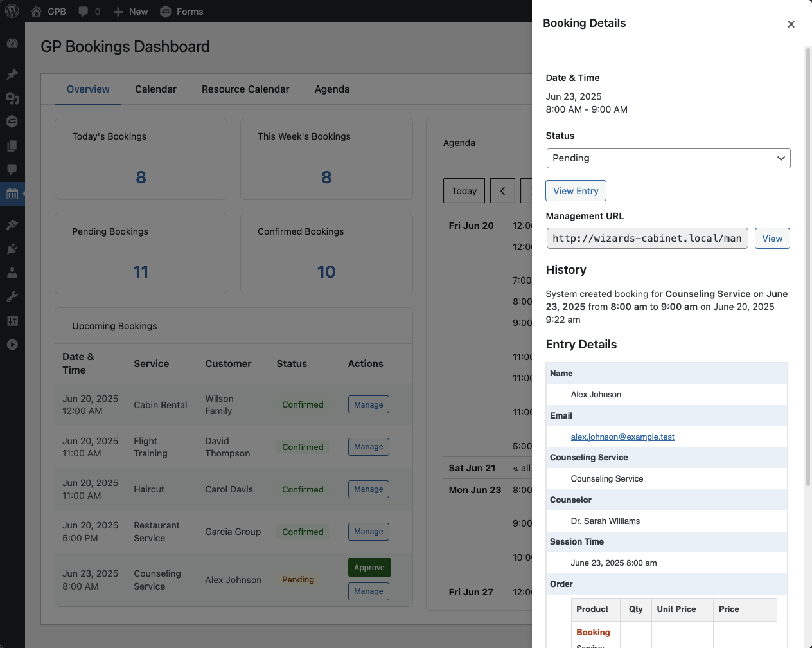
Task: Click the Booking Details panel scrollbar
Action: pos(808,267)
